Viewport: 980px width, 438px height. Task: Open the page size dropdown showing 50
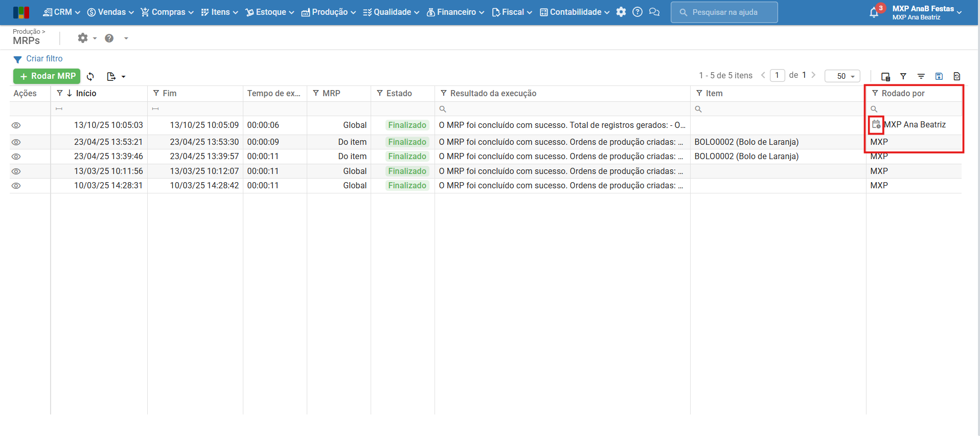tap(842, 76)
